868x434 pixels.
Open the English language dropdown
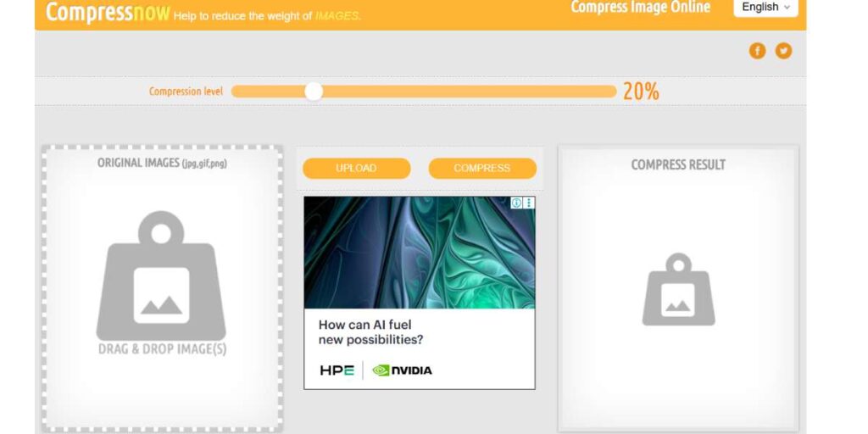click(765, 7)
